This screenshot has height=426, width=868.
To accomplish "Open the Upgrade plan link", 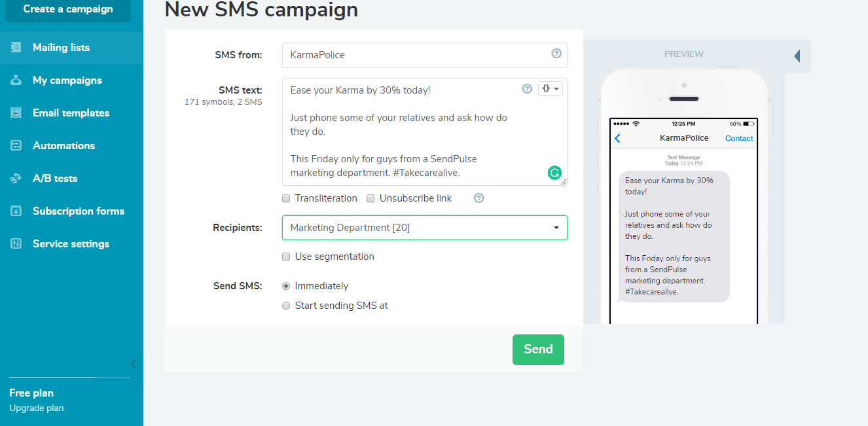I will [36, 408].
